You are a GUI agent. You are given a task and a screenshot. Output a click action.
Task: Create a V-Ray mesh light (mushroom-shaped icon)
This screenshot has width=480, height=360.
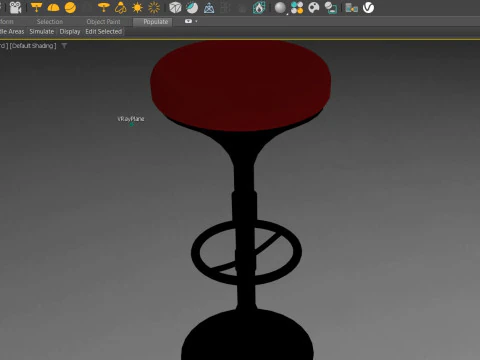point(104,7)
